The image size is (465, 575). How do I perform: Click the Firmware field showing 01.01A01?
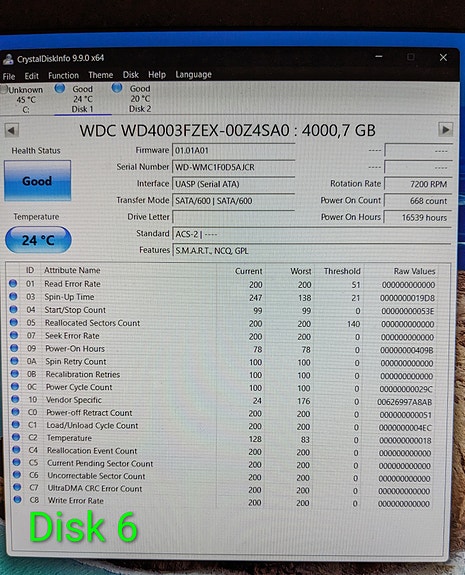[x=234, y=150]
